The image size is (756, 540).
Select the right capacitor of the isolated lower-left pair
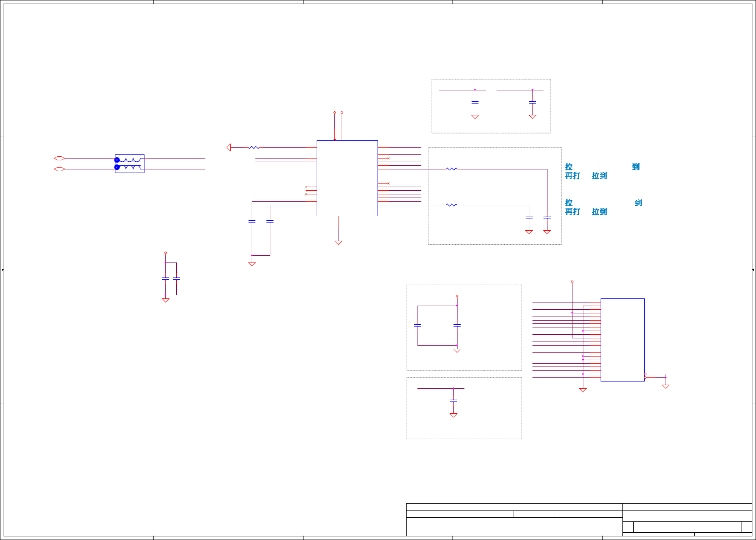click(x=176, y=278)
